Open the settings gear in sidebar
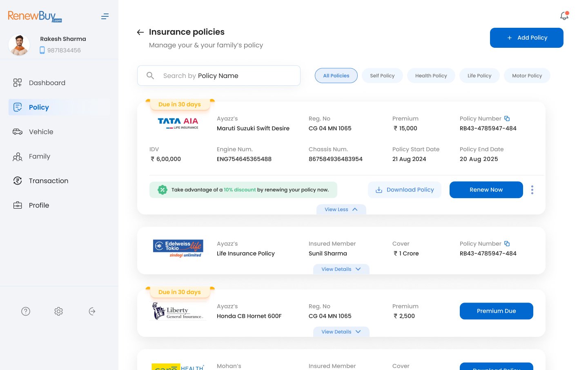588x370 pixels. 59,311
